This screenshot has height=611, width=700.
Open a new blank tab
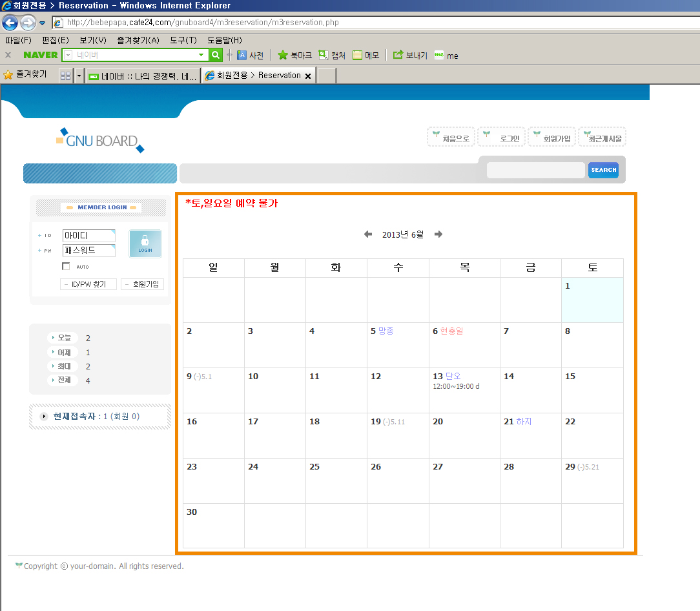pos(326,76)
